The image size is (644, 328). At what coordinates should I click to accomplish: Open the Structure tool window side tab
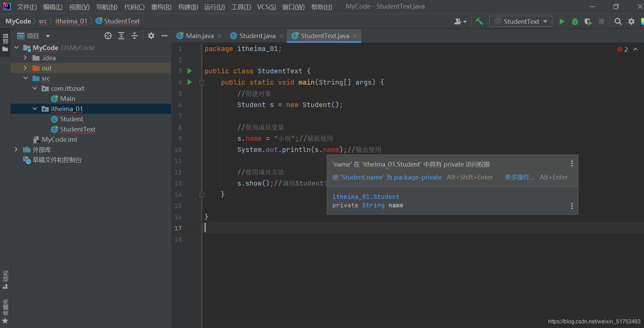[x=5, y=280]
